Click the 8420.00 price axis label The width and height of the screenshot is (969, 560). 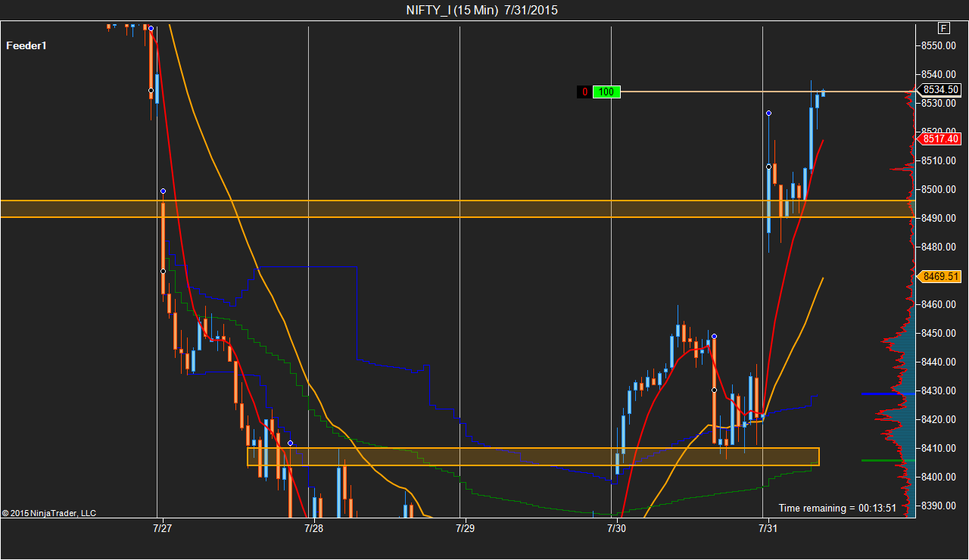(x=939, y=419)
